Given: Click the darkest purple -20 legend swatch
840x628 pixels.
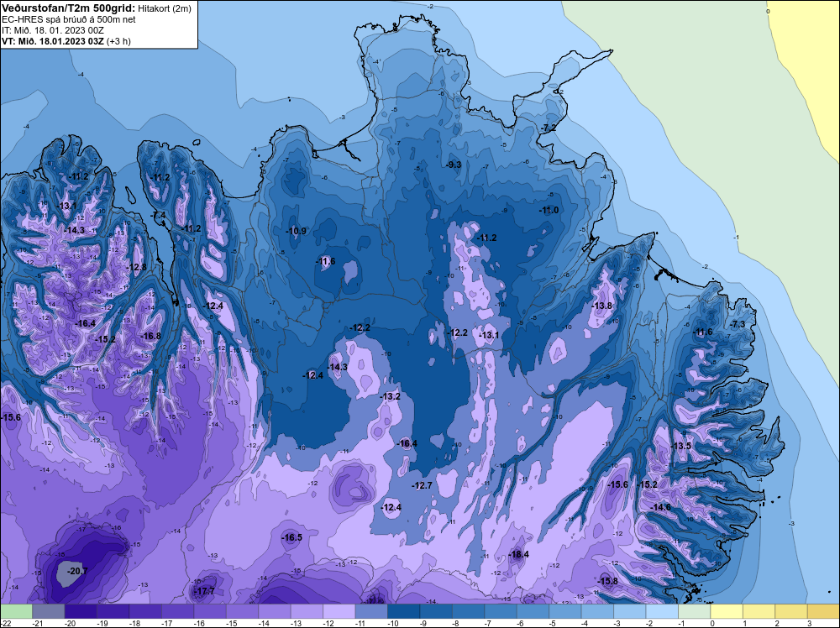Looking at the screenshot, I should (x=81, y=611).
